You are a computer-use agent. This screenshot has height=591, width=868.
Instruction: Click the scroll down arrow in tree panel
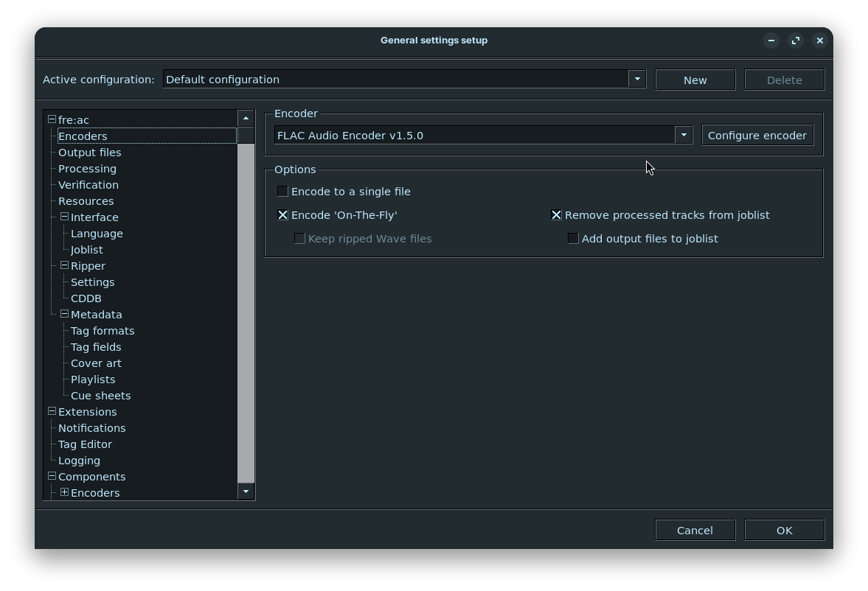[x=246, y=492]
